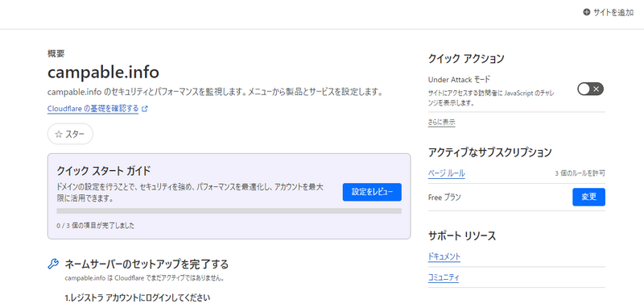Click the 3 個のルールを許可 text
The width and height of the screenshot is (644, 308).
point(580,173)
